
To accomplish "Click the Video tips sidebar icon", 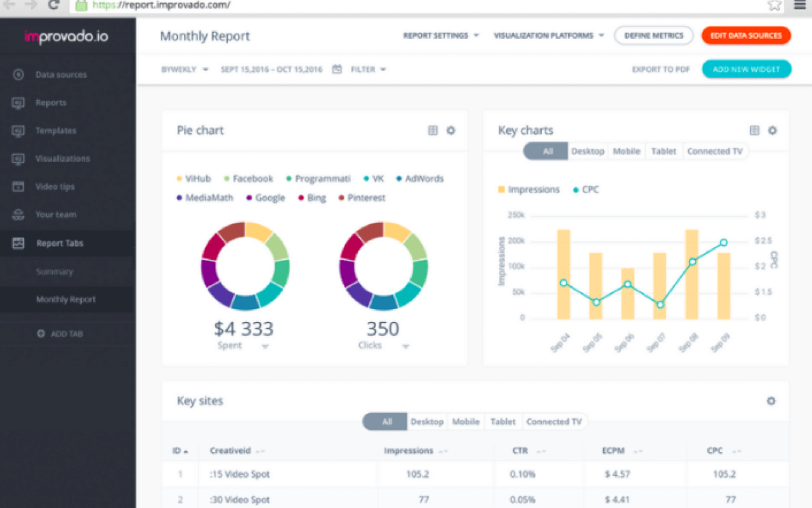I will pyautogui.click(x=18, y=186).
